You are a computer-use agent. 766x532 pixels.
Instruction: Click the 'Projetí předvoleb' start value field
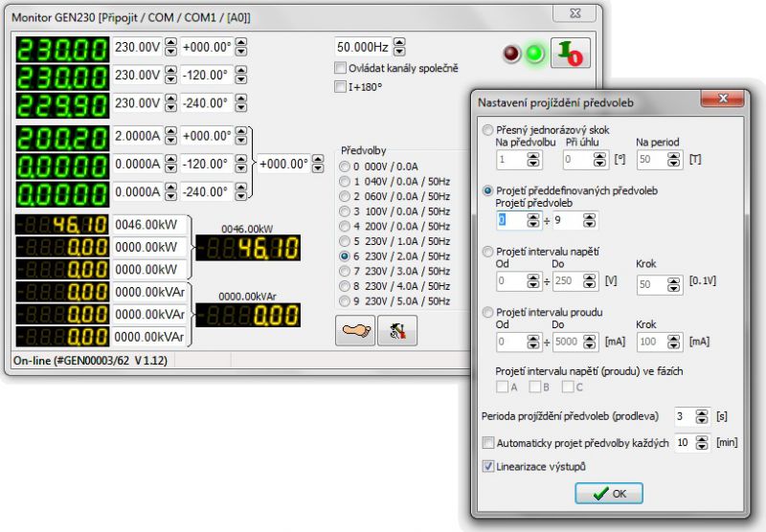click(x=511, y=221)
